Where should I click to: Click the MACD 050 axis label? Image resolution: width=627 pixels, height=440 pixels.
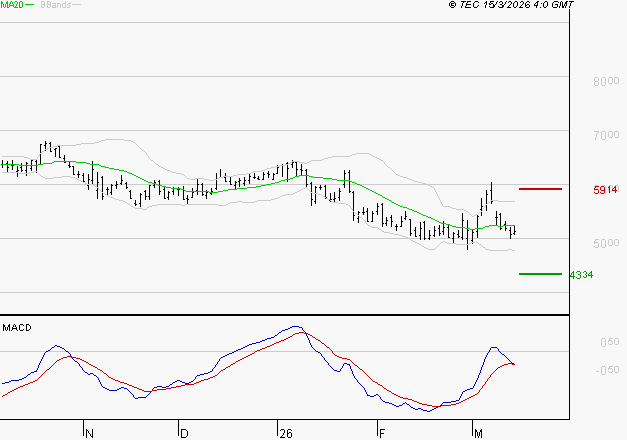click(610, 342)
